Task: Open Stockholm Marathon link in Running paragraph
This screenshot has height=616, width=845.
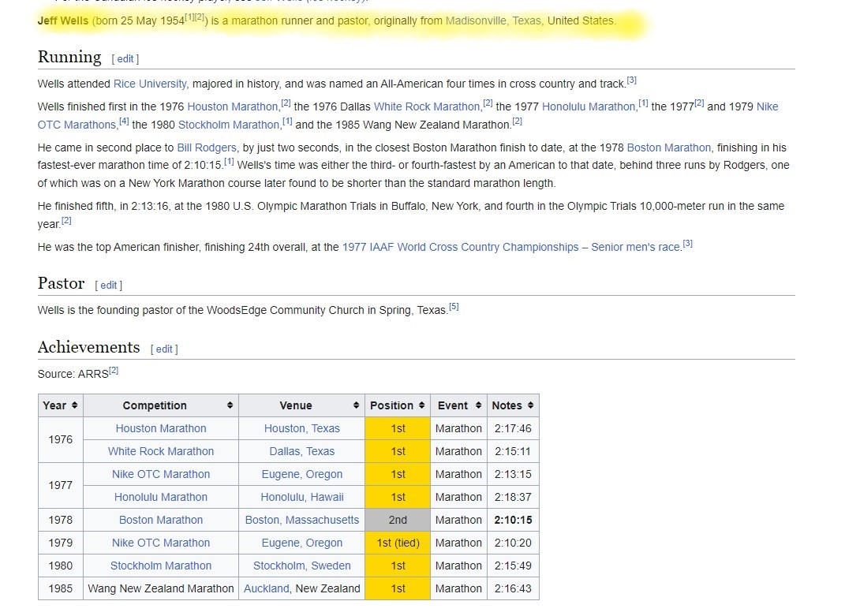Action: pos(229,125)
